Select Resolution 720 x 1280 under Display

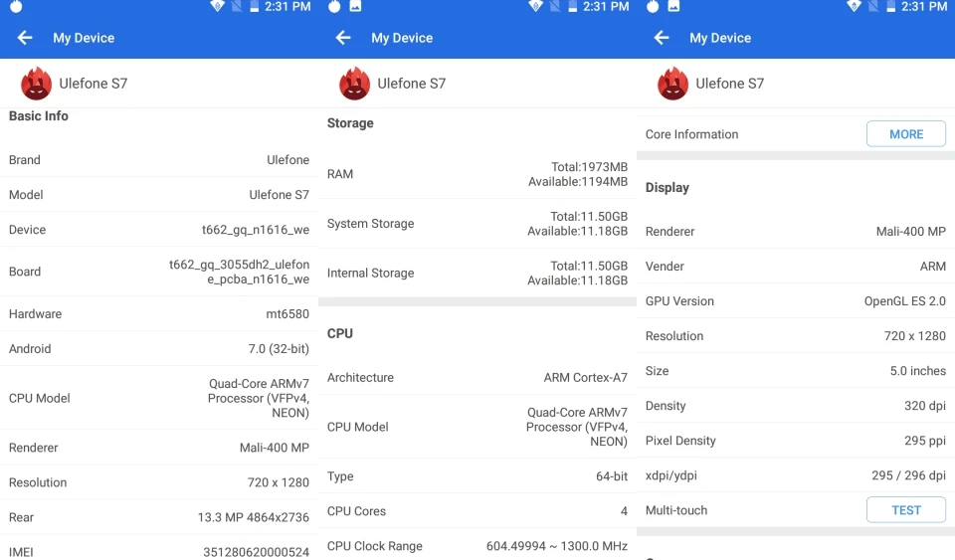click(x=915, y=336)
